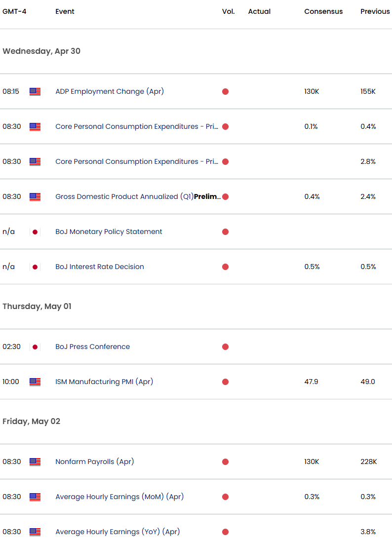Click the volatility dot for Nonfarm Payrolls
Viewport: 392px width, 543px height.
coord(225,462)
